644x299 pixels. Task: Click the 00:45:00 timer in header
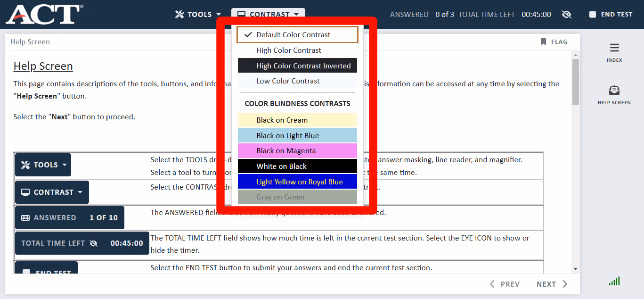tap(536, 15)
